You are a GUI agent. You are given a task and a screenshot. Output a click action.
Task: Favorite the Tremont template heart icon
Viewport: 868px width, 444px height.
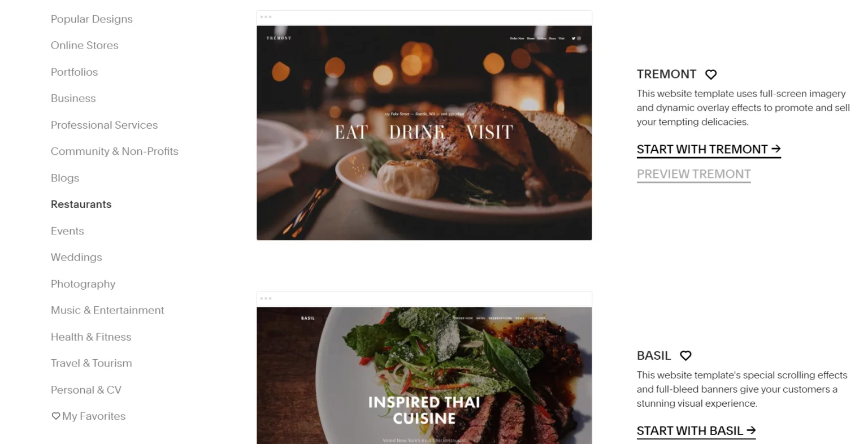711,75
